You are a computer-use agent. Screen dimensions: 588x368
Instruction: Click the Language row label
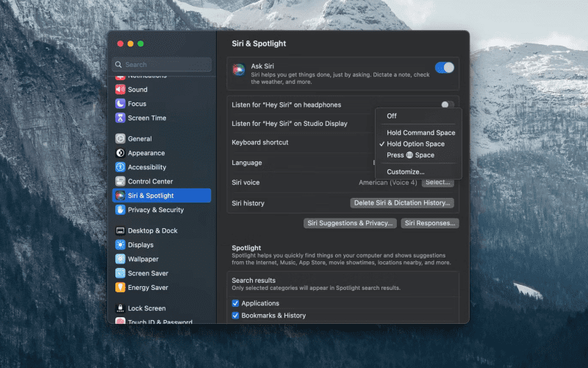(247, 163)
